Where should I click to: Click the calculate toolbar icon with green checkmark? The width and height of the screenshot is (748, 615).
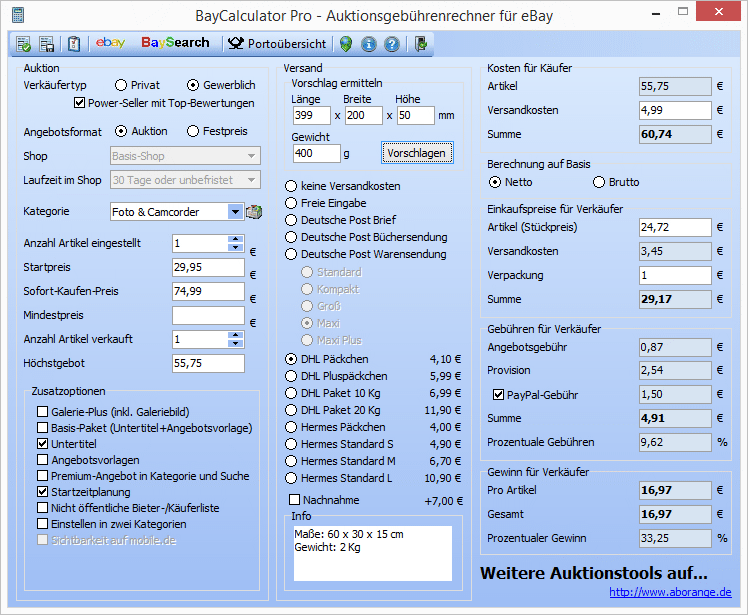pyautogui.click(x=23, y=44)
